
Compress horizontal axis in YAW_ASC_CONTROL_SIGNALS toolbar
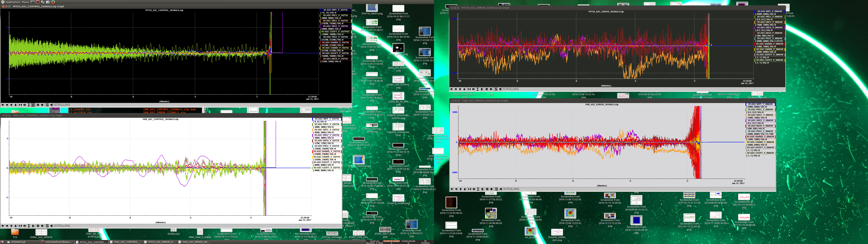[x=20, y=226]
